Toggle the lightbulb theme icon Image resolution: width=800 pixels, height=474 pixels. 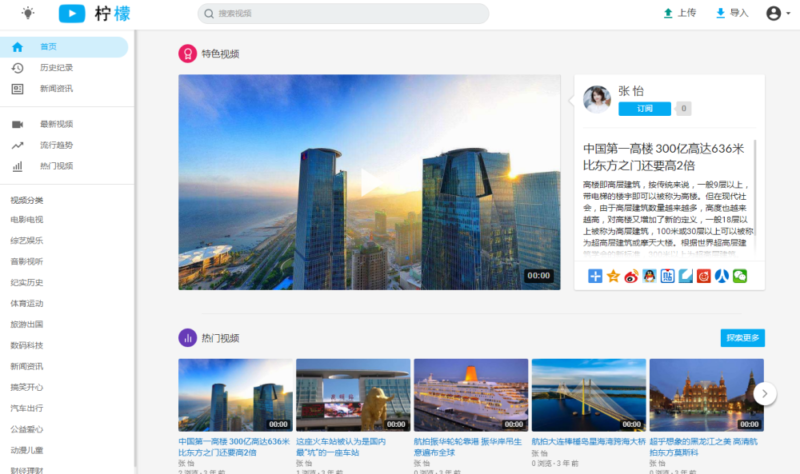[28, 13]
